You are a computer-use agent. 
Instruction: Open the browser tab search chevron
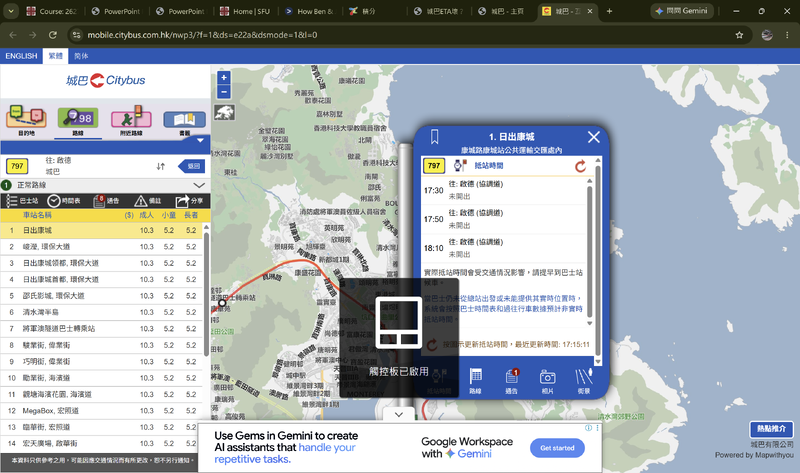[x=11, y=11]
